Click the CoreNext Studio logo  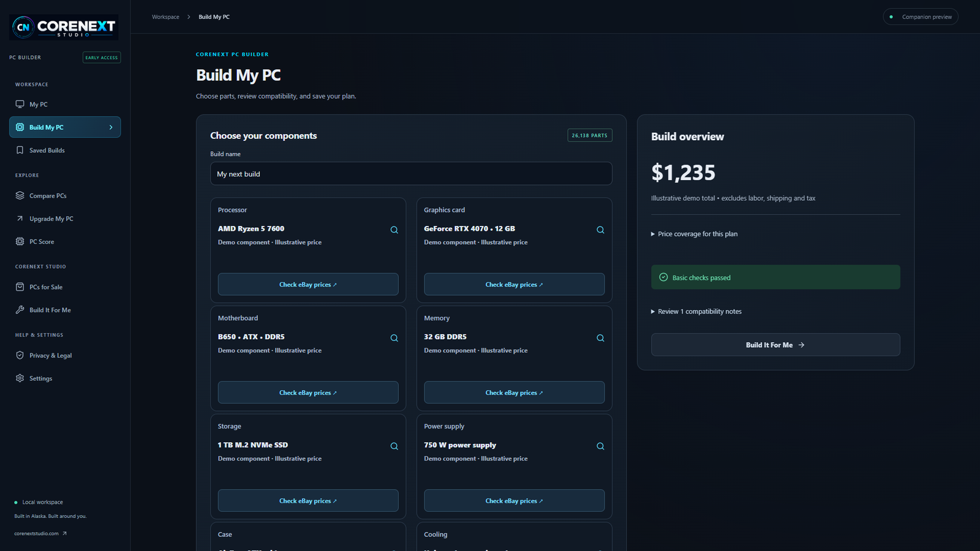click(64, 27)
